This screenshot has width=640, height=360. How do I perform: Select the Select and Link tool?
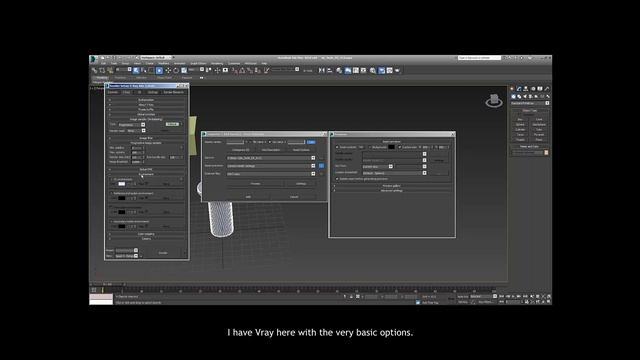coord(94,71)
